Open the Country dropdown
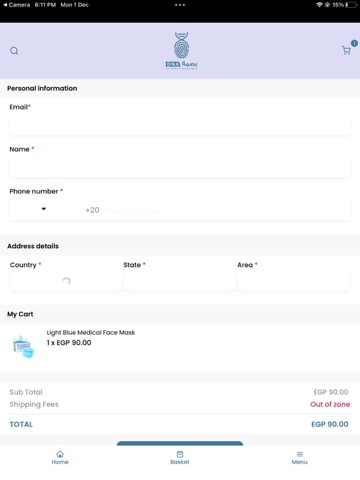Viewport: 360px width, 480px height. (x=66, y=281)
